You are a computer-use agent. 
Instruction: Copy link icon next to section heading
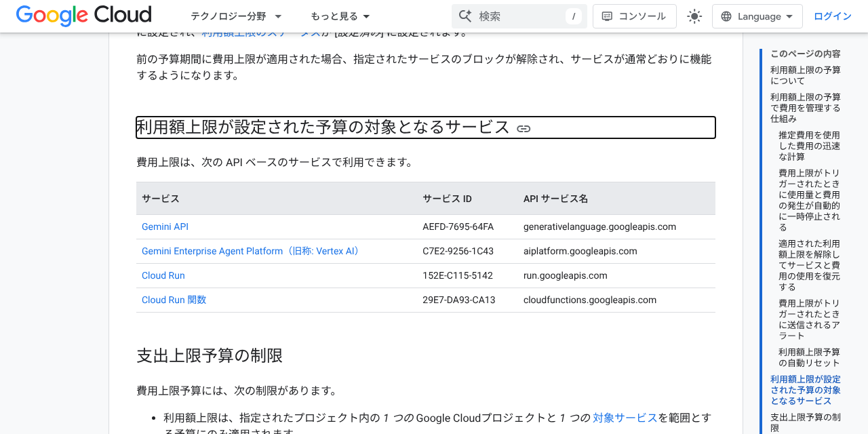pyautogui.click(x=524, y=128)
